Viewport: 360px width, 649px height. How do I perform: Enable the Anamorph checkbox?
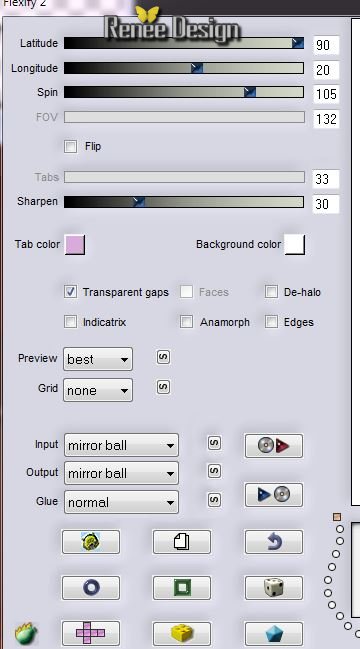pyautogui.click(x=186, y=322)
